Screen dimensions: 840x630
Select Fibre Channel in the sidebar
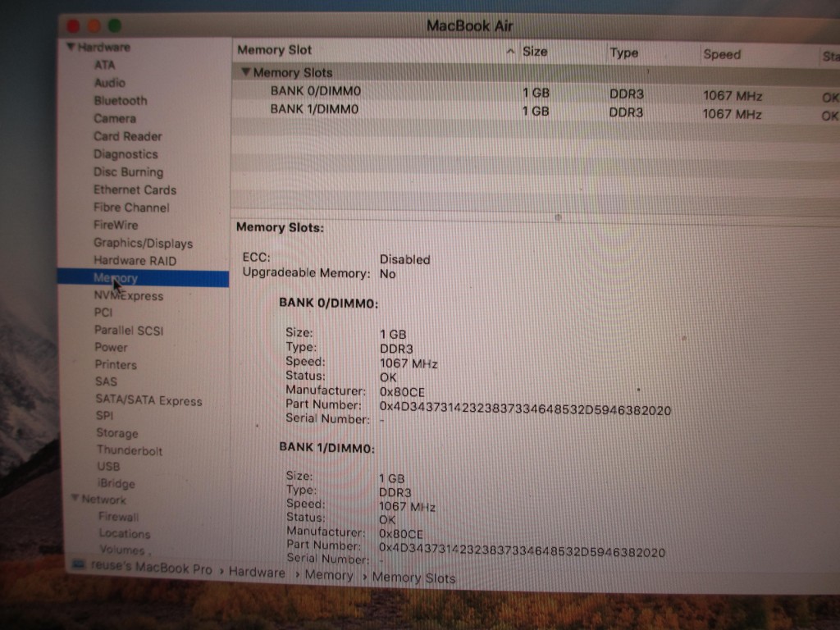pyautogui.click(x=132, y=208)
